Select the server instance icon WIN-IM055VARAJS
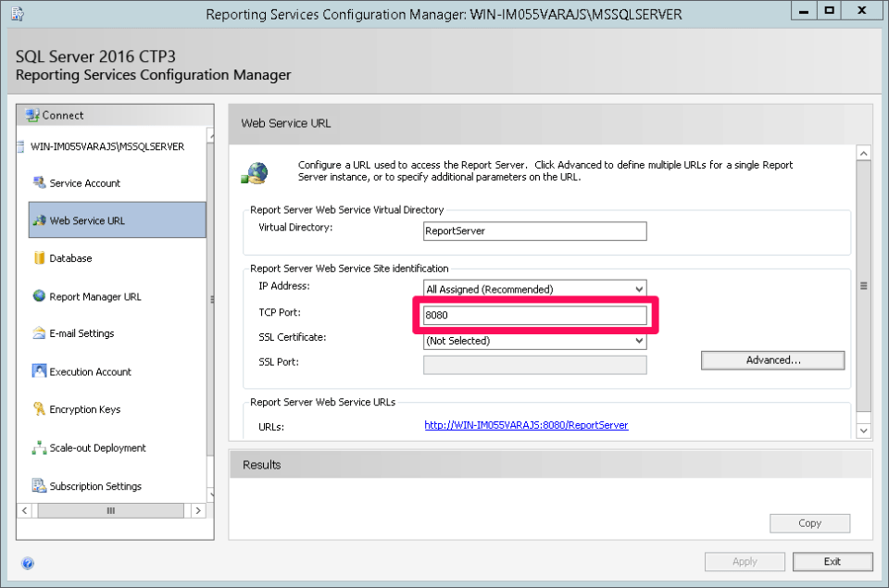This screenshot has width=889, height=588. tap(20, 146)
